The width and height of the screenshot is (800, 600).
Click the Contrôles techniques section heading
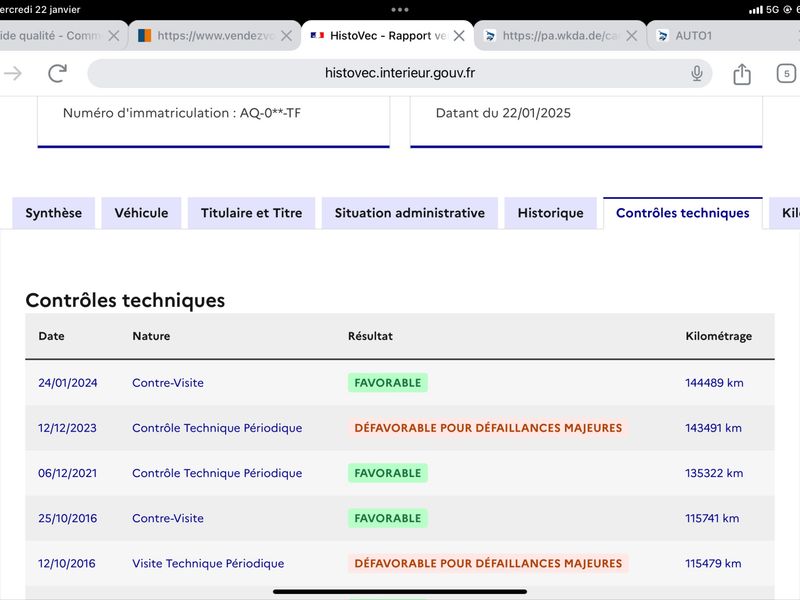click(125, 301)
